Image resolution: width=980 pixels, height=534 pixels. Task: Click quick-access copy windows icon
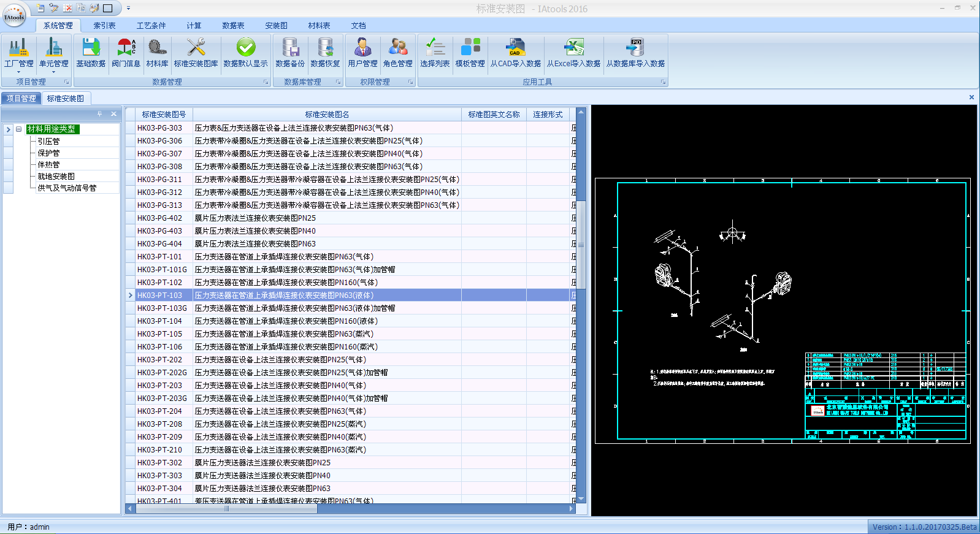click(81, 8)
